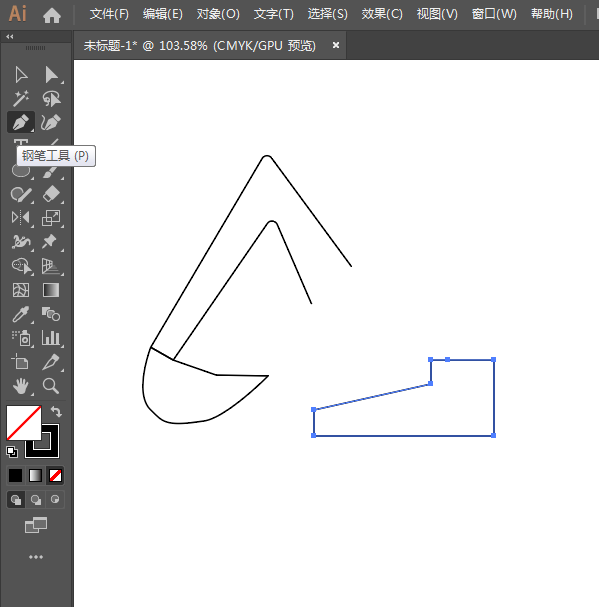The image size is (599, 607).
Task: Apply Gradient mode button
Action: click(36, 475)
